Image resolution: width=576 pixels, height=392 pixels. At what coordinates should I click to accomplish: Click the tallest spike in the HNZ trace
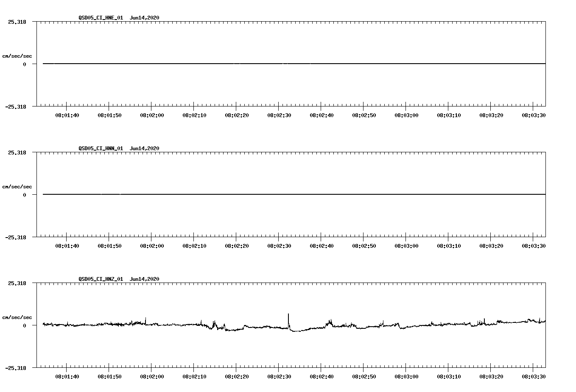pos(288,320)
